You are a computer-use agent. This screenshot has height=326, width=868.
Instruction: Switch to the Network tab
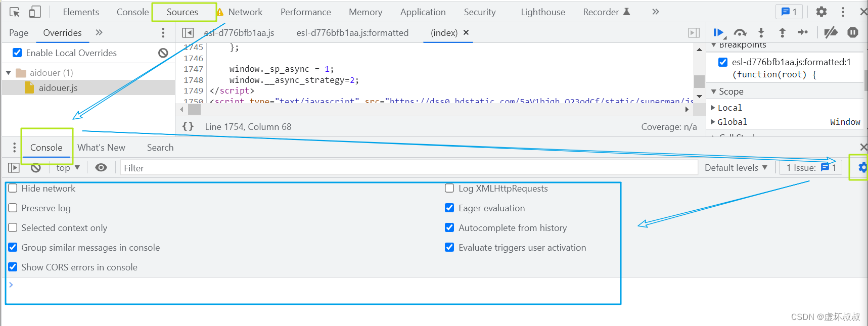coord(245,12)
